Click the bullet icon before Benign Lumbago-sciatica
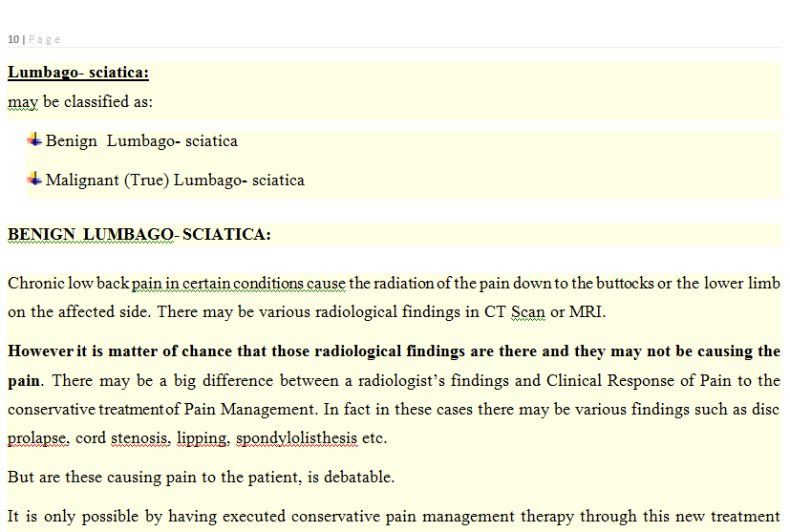Image resolution: width=790 pixels, height=532 pixels. pyautogui.click(x=34, y=139)
